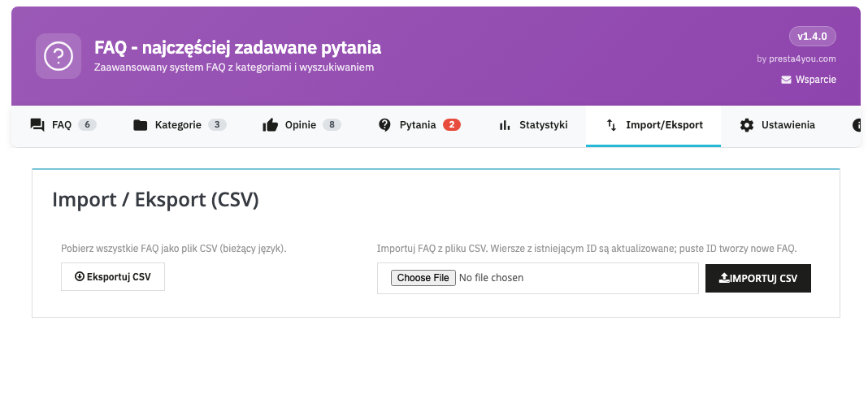Click the FAQ chat bubbles icon
The image size is (868, 399).
point(37,125)
